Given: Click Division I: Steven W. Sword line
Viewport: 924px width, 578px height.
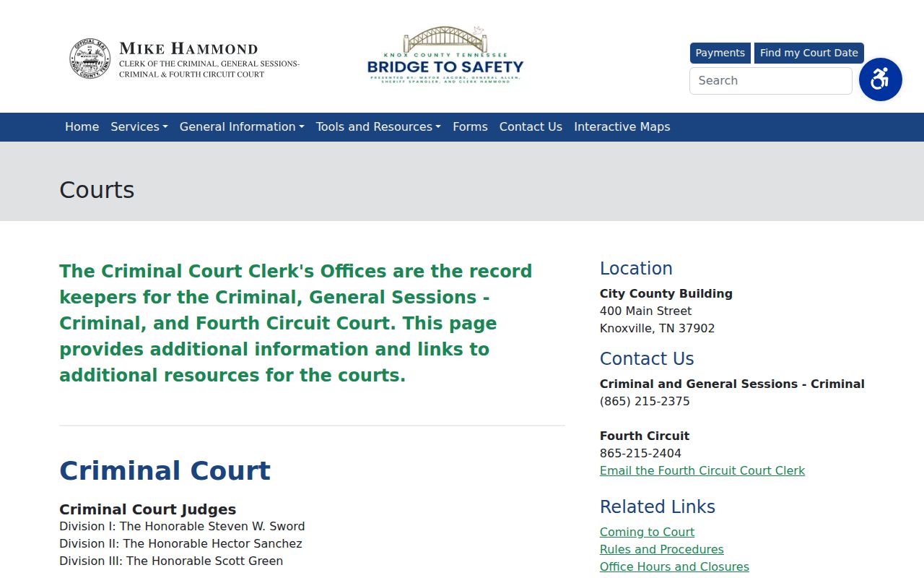Looking at the screenshot, I should click(x=182, y=526).
